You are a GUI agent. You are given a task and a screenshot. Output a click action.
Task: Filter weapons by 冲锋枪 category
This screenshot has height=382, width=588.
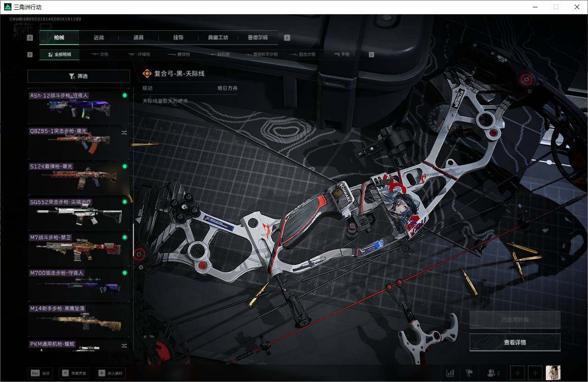tap(139, 54)
